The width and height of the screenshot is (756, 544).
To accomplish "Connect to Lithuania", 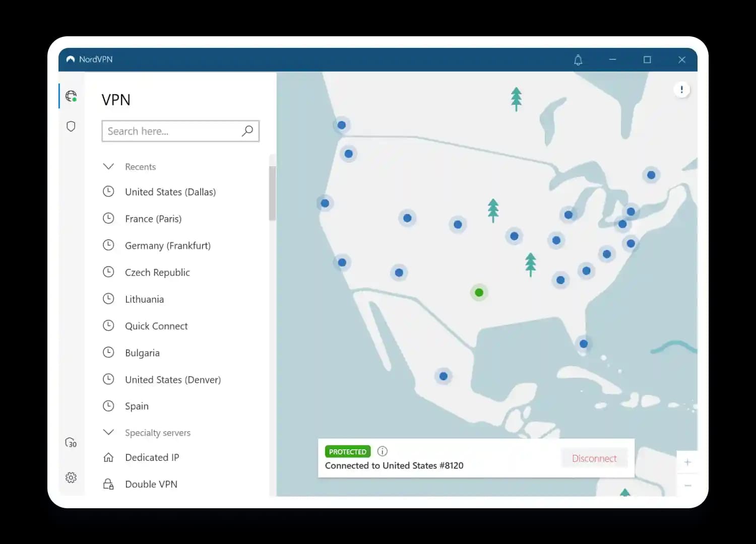I will coord(144,299).
